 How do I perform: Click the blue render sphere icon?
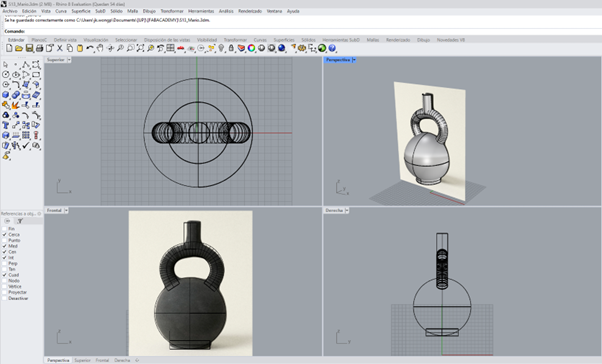(x=282, y=48)
